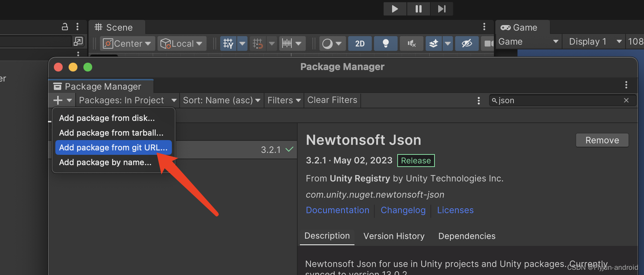Select the package row showing version 3.2.1

point(236,150)
